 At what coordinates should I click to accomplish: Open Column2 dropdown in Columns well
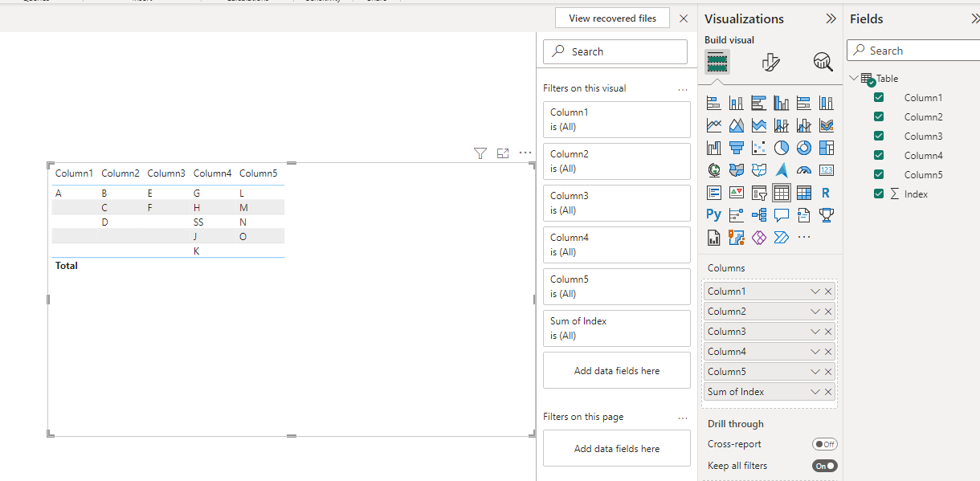815,312
